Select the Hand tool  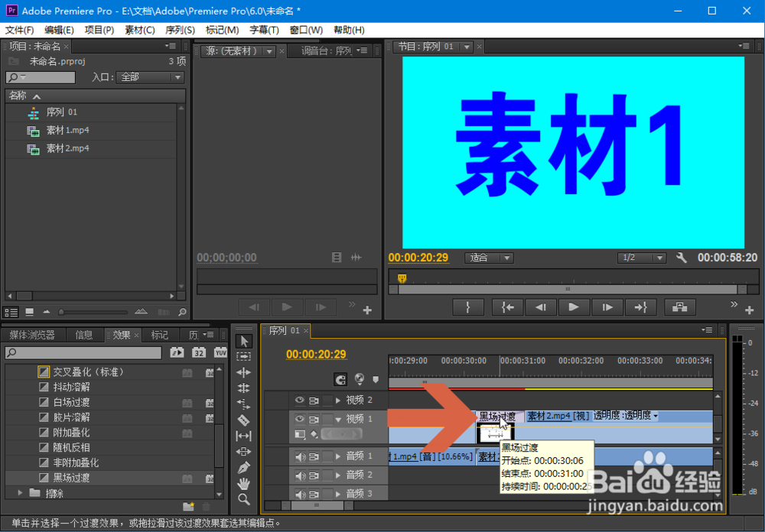point(244,483)
